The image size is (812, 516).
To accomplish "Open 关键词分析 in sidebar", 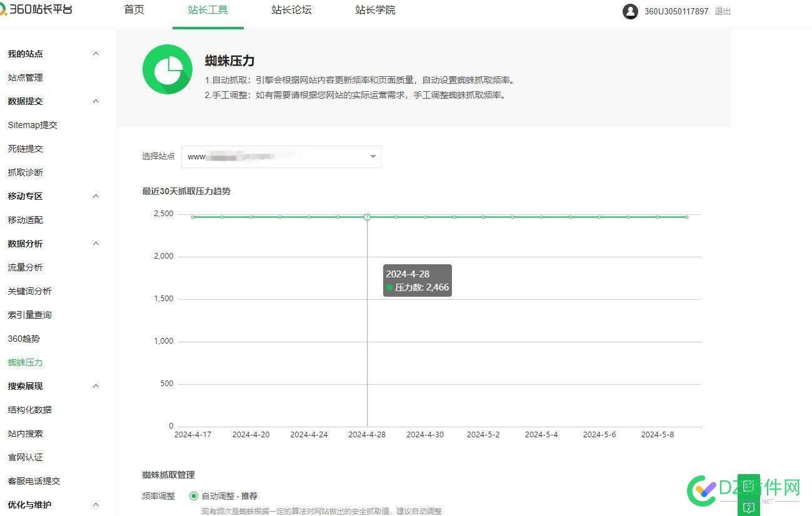I will click(30, 291).
